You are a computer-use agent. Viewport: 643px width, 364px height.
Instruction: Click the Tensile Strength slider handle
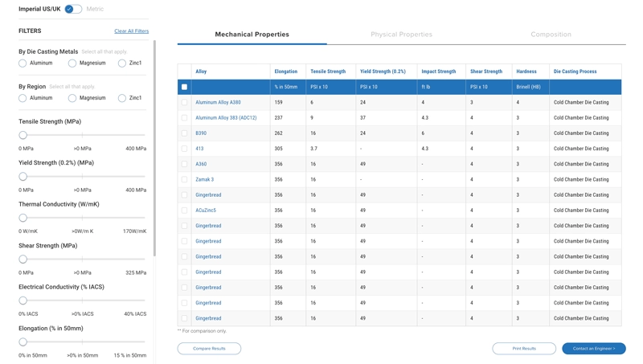pos(23,135)
